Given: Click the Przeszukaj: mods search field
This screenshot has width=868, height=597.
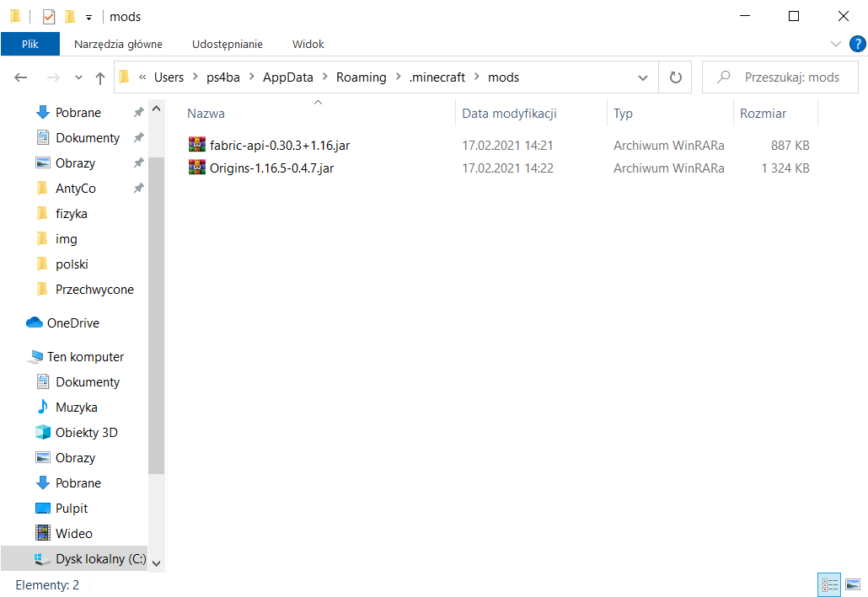Looking at the screenshot, I should pos(780,77).
